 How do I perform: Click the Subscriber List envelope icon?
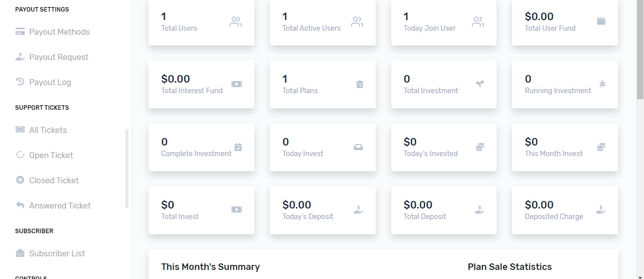pyautogui.click(x=20, y=253)
